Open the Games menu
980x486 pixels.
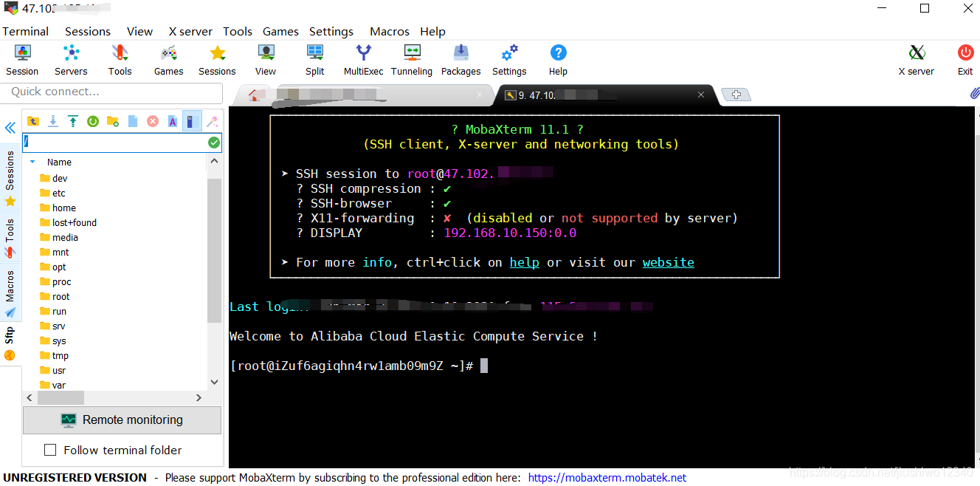(x=280, y=31)
